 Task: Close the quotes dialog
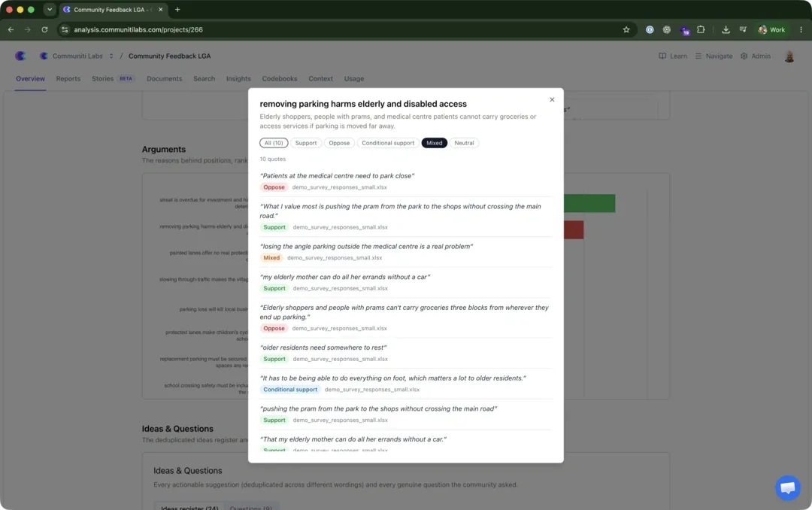pos(552,99)
